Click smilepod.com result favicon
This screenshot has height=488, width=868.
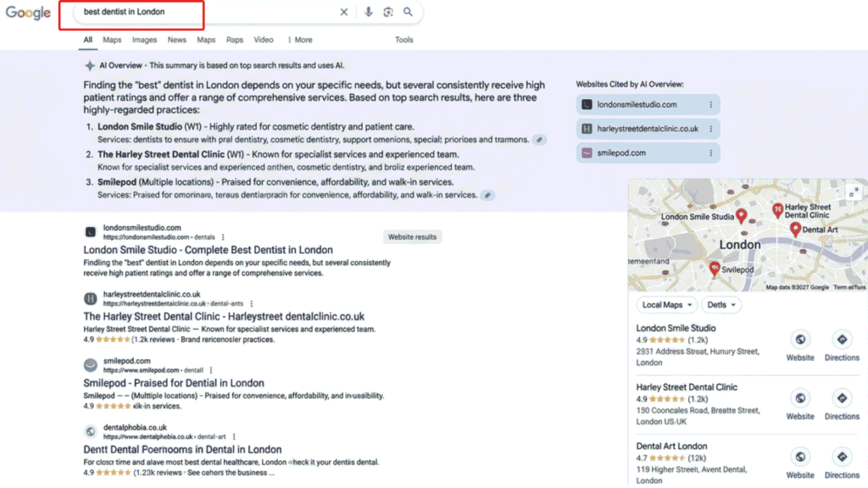90,365
